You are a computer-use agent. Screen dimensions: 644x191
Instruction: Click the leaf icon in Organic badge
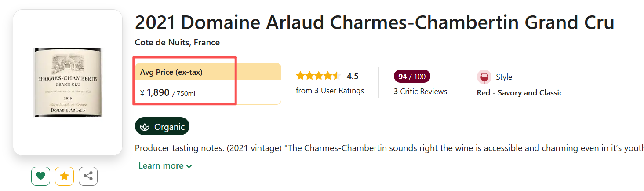[145, 127]
